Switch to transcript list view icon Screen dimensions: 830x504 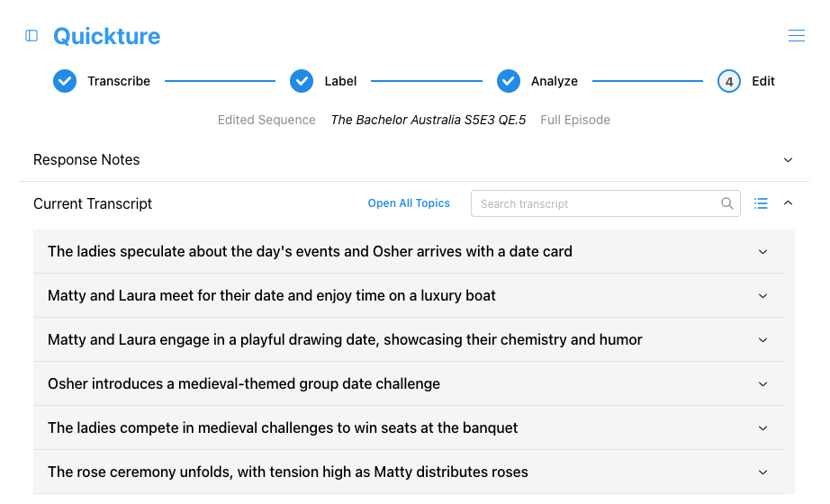[761, 203]
